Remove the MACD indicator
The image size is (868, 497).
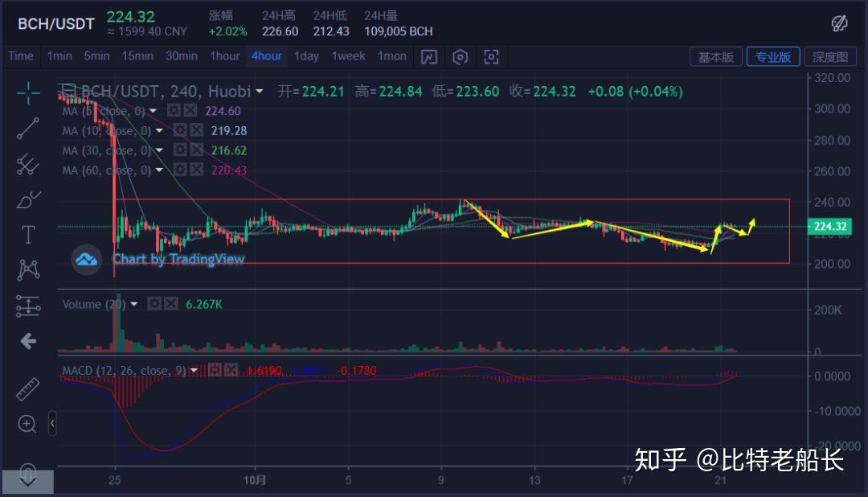231,370
